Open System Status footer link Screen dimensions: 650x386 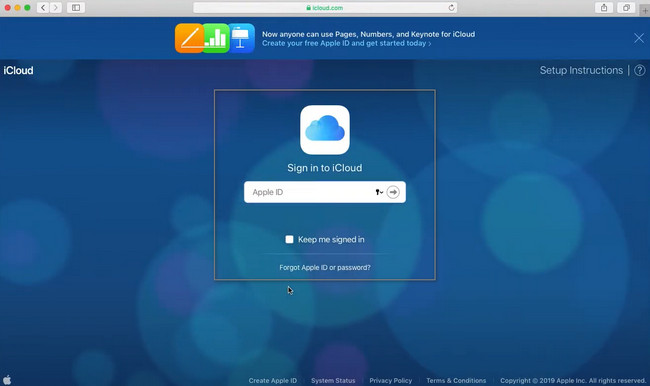[333, 381]
